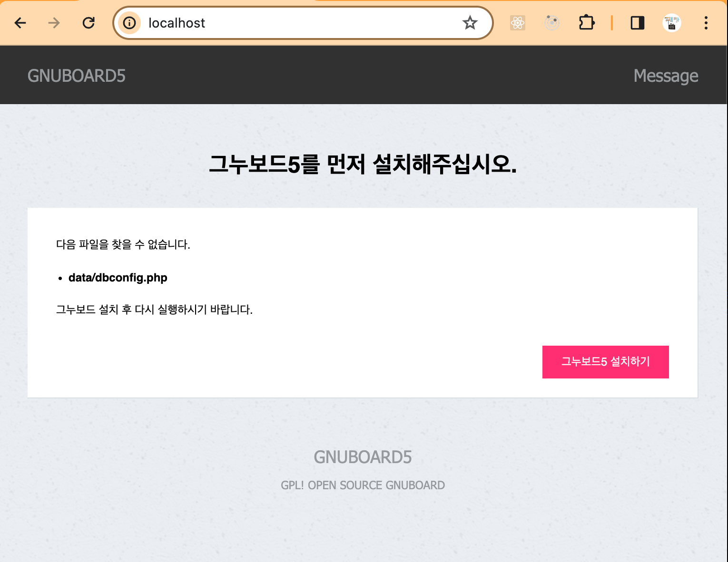
Task: View site information icon in address bar
Action: (129, 23)
